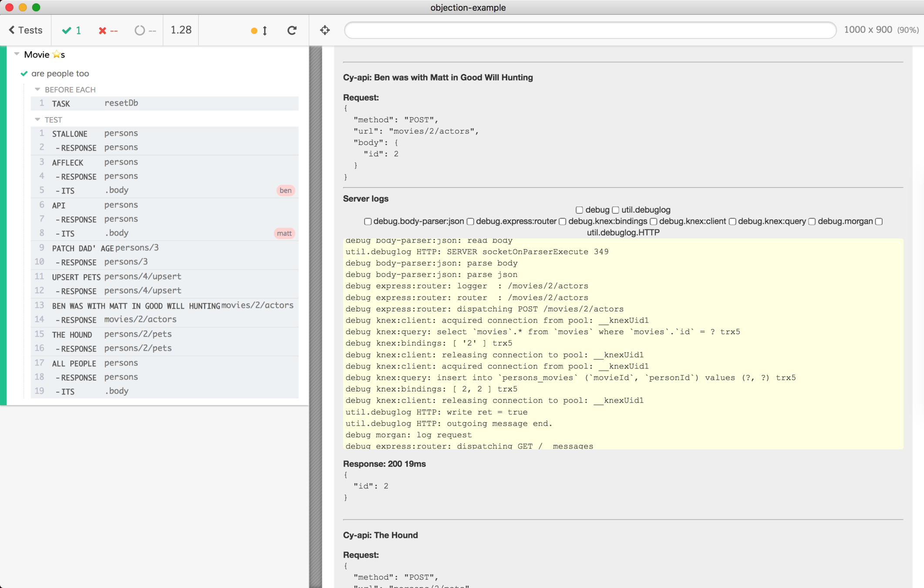Check the debug.body-parser:json checkbox
Viewport: 924px width, 588px height.
coord(368,222)
